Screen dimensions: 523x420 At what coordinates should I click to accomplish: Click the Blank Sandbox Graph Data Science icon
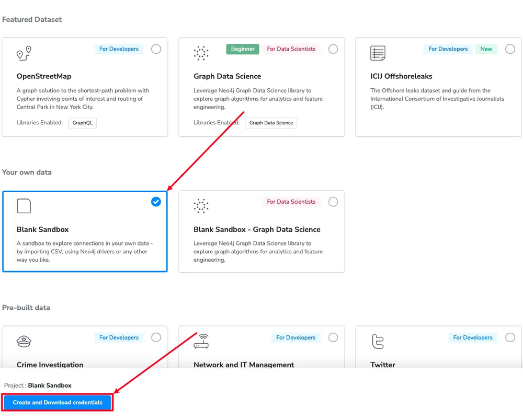[x=201, y=206]
